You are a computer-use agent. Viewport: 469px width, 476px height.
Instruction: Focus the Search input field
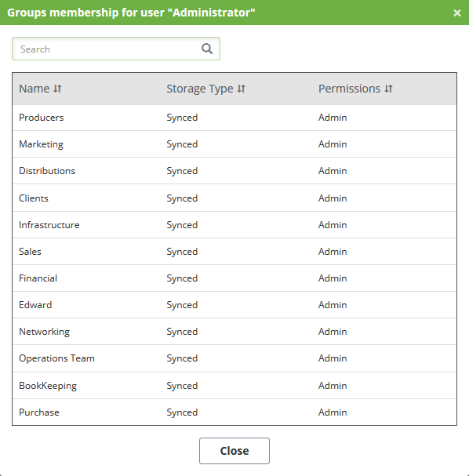click(x=116, y=49)
